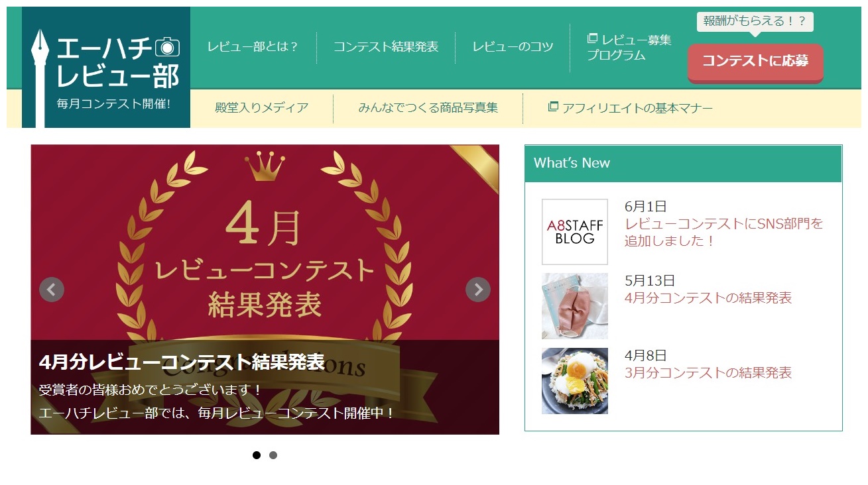Open 殿堂入りメディア in the sub navigation
Image resolution: width=868 pixels, height=485 pixels.
(x=262, y=107)
